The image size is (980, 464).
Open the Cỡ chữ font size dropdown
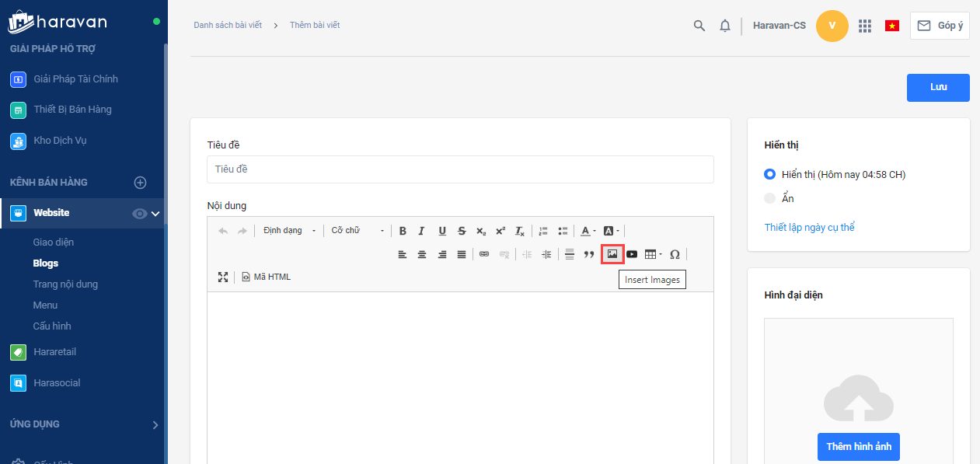[x=357, y=231]
